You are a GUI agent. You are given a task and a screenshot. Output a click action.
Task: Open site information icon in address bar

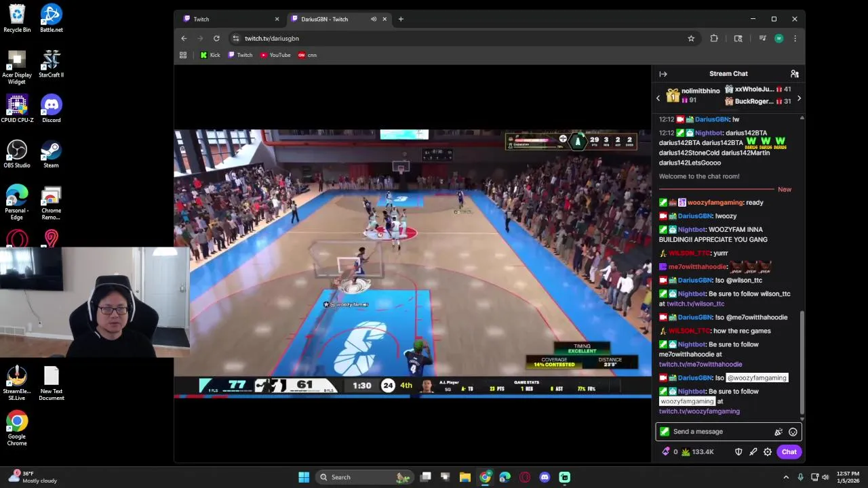coord(235,39)
